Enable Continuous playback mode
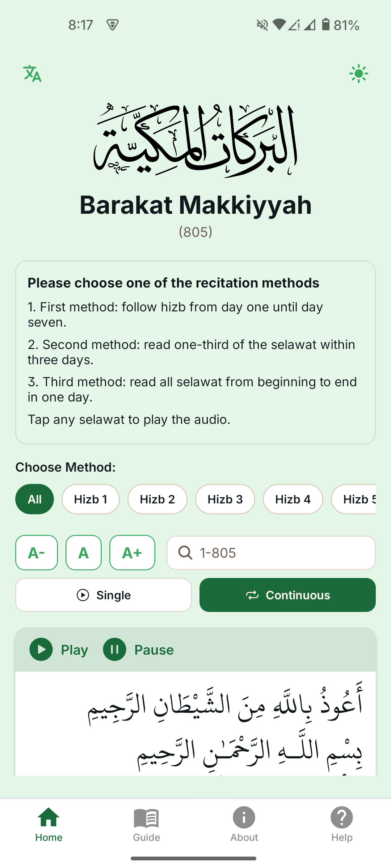 click(287, 595)
